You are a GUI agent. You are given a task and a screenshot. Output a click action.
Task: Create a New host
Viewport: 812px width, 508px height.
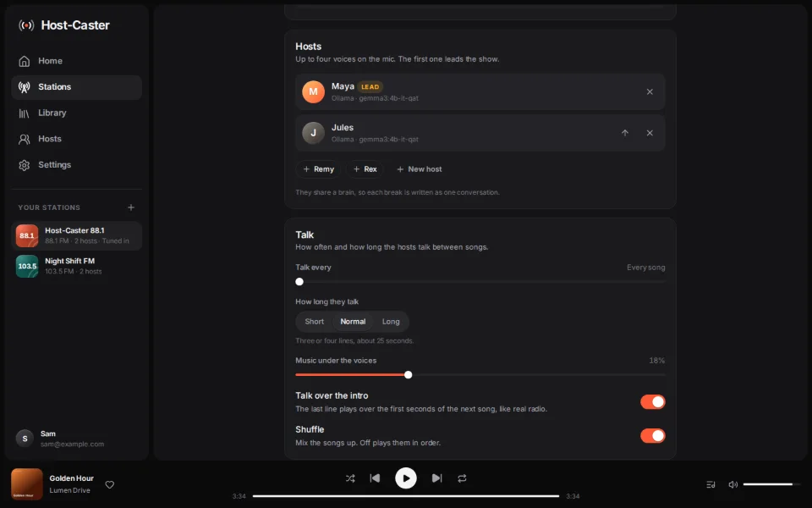tap(419, 169)
